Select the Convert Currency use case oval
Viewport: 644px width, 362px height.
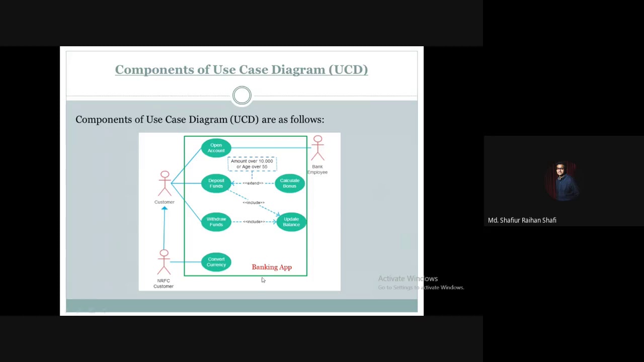coord(216,262)
